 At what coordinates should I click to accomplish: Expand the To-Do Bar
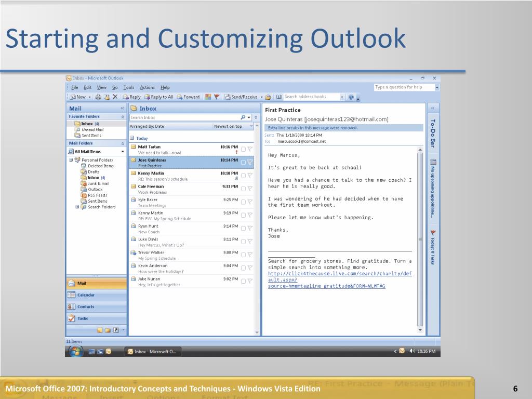pyautogui.click(x=433, y=108)
